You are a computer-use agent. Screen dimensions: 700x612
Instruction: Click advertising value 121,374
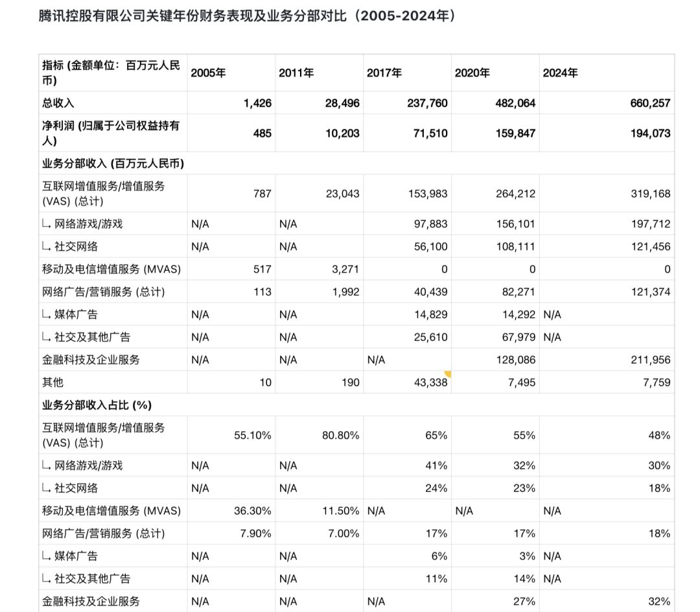pyautogui.click(x=651, y=292)
